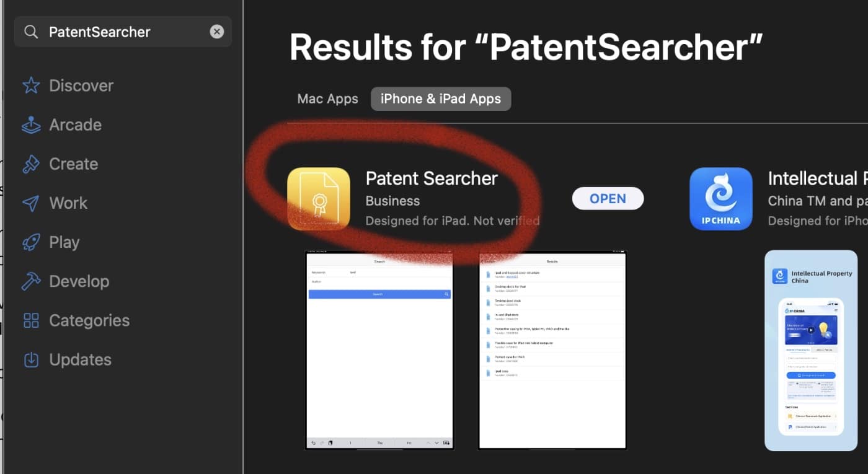Open Updates via its download arrow icon
868x474 pixels.
[x=31, y=359]
